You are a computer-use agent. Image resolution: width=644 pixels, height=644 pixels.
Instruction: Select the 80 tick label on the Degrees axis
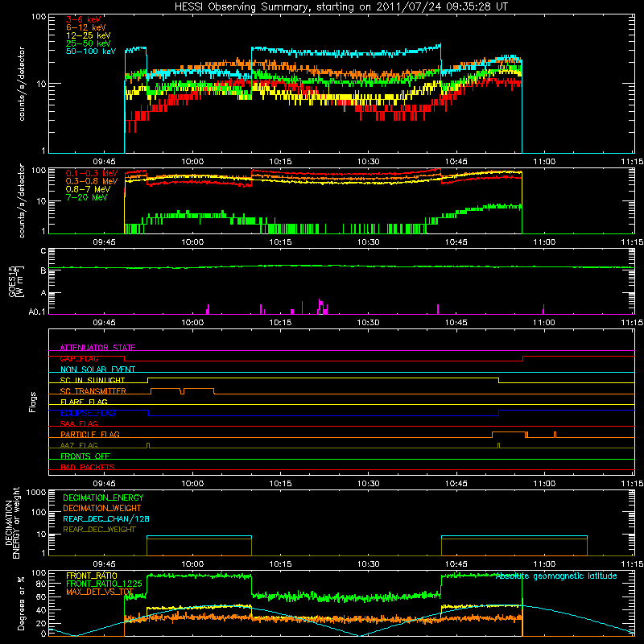tap(41, 584)
